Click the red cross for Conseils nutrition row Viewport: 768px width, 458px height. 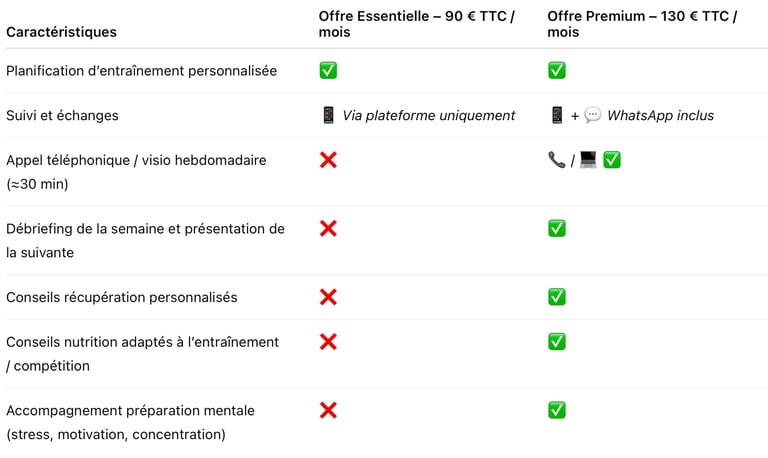(328, 342)
